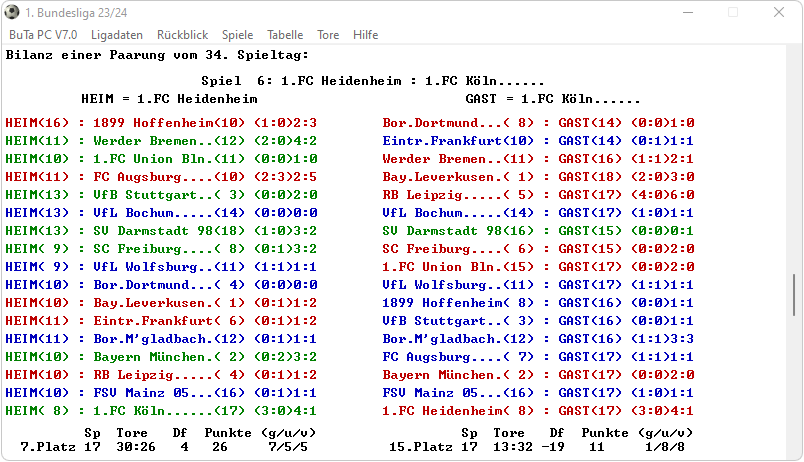Open the Hilfe menu

tap(365, 35)
